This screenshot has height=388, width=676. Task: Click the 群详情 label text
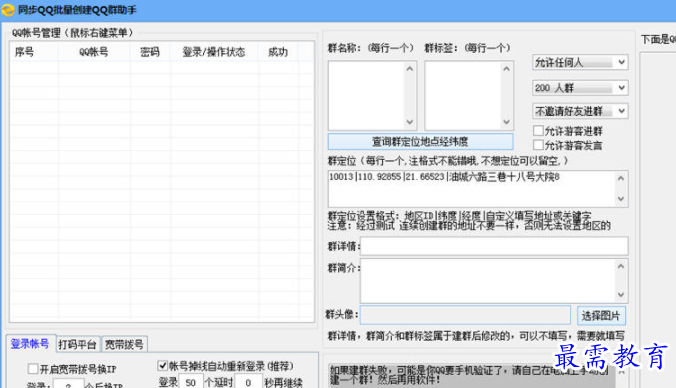coord(343,247)
